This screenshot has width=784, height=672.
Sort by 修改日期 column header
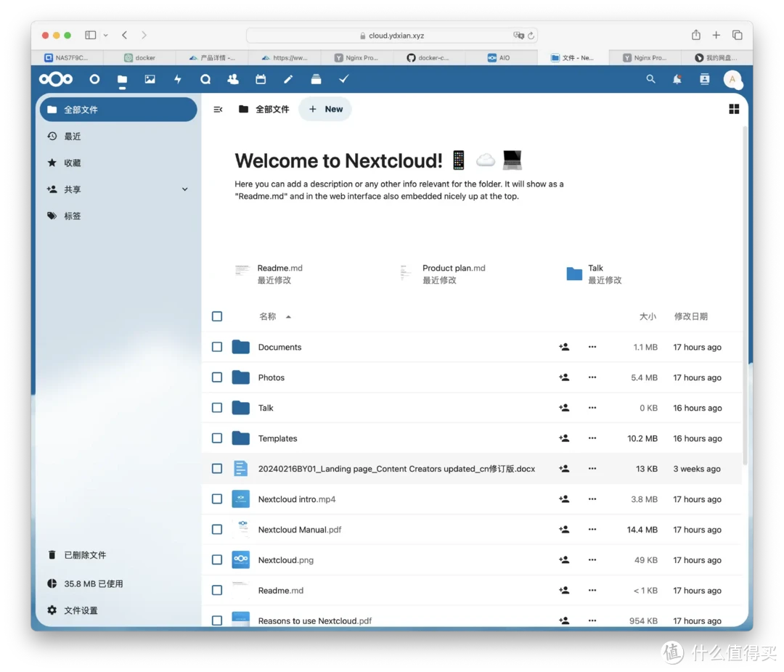[x=690, y=316]
